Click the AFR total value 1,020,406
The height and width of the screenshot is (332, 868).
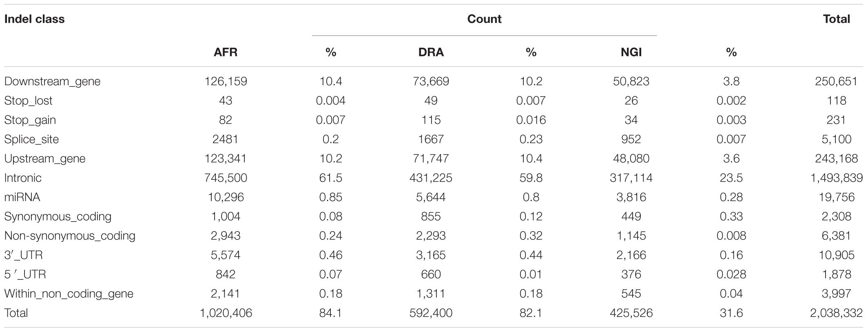[x=226, y=313]
